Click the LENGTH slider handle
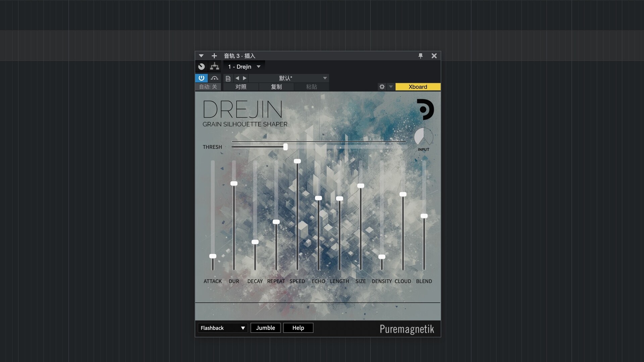 coord(339,198)
